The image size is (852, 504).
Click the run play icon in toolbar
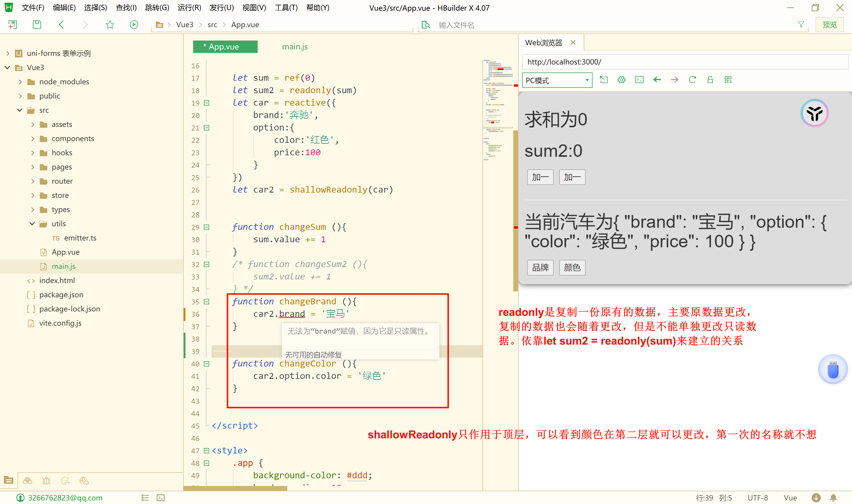(134, 25)
